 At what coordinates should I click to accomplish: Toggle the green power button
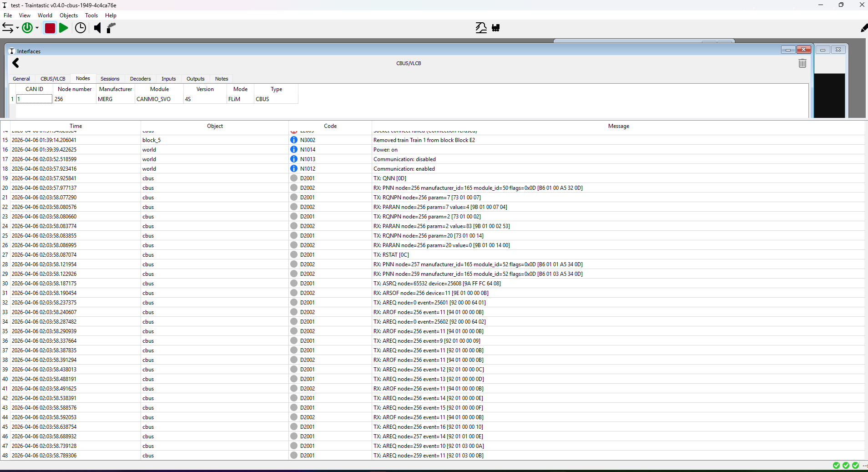click(x=27, y=28)
